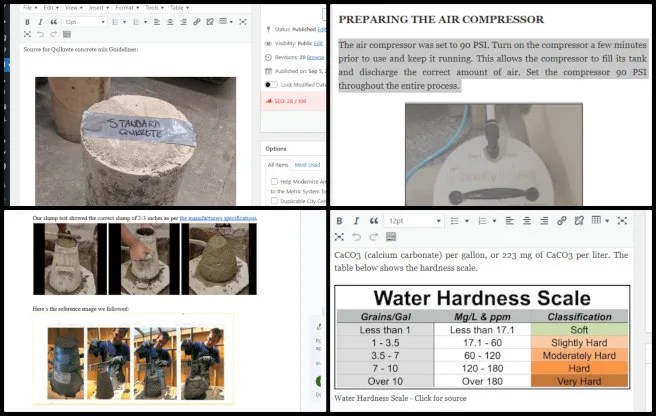Click Water Hardness Scale - Click for source caption
This screenshot has width=656, height=416.
[400, 398]
